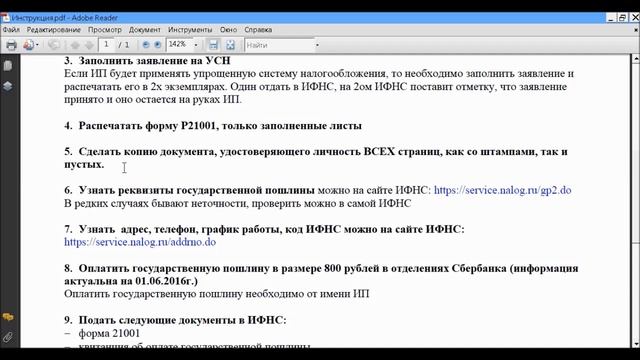Open the Pages thumbnails panel icon
The width and height of the screenshot is (640, 360).
coord(8,66)
